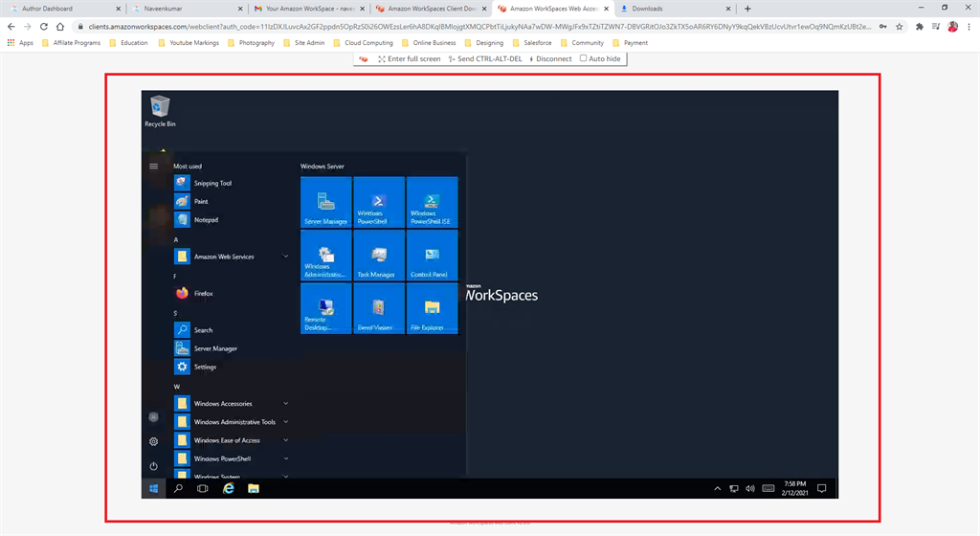
Task: Click the volume speaker tray icon
Action: [x=750, y=488]
